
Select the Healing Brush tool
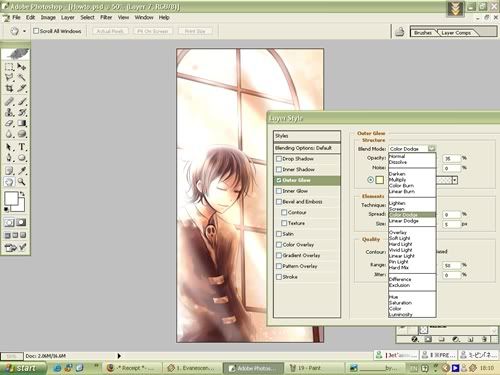pyautogui.click(x=9, y=102)
